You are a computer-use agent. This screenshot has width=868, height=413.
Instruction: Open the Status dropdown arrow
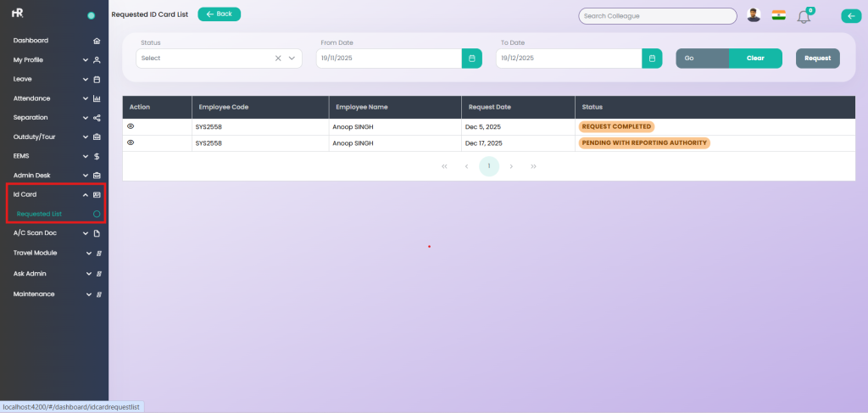tap(292, 59)
